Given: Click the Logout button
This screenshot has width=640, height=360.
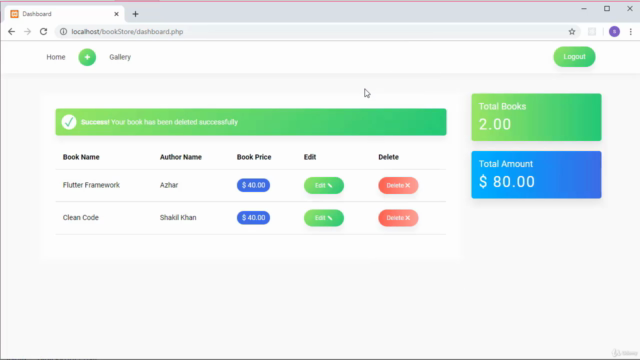Looking at the screenshot, I should (x=574, y=57).
